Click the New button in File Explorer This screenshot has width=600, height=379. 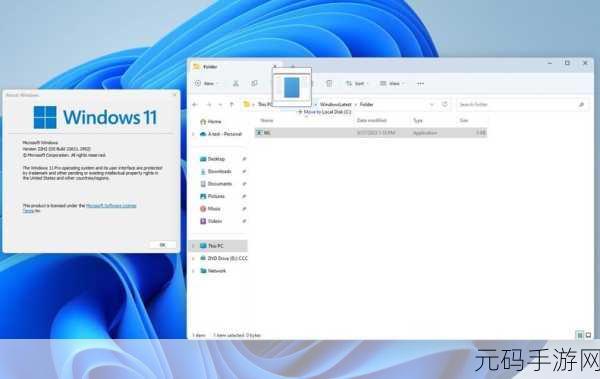pyautogui.click(x=207, y=83)
